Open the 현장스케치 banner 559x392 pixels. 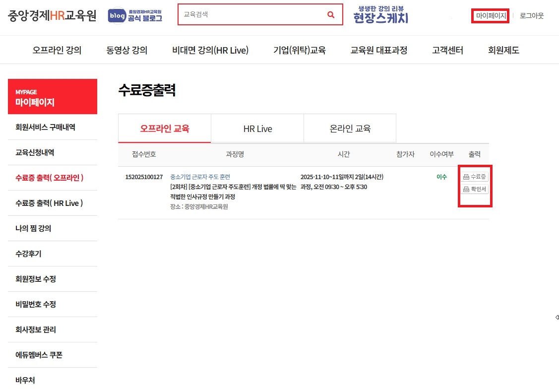(x=380, y=15)
